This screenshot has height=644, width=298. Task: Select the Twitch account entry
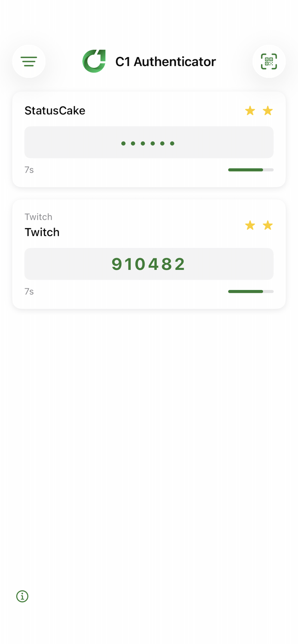pos(149,254)
